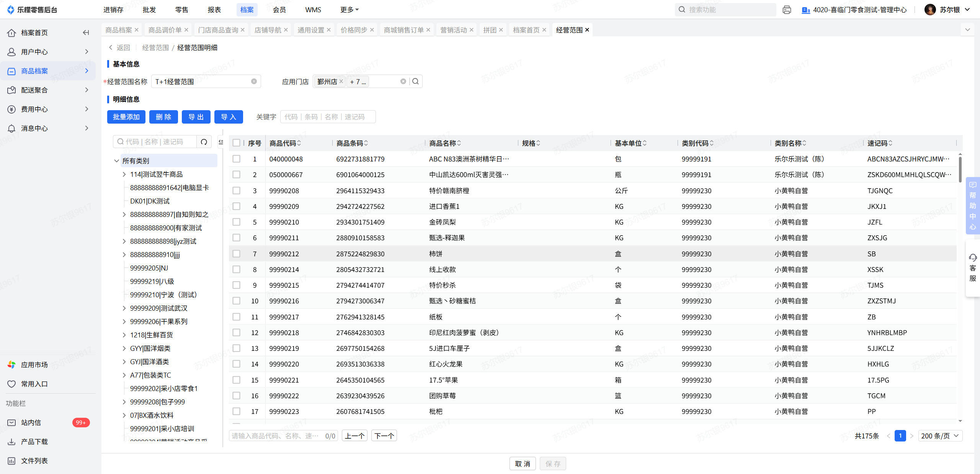Open 站内信 mail icon in sidebar
The height and width of the screenshot is (474, 980).
[x=11, y=422]
